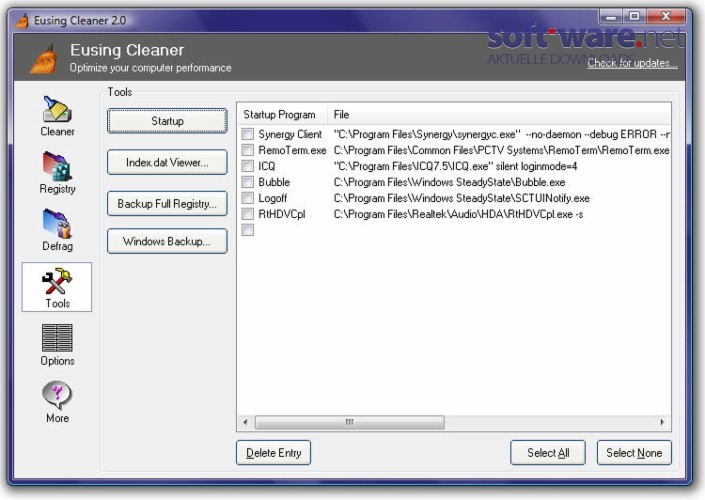Select the SteadyState Bubble.exe path text
This screenshot has width=705, height=500.
point(449,182)
